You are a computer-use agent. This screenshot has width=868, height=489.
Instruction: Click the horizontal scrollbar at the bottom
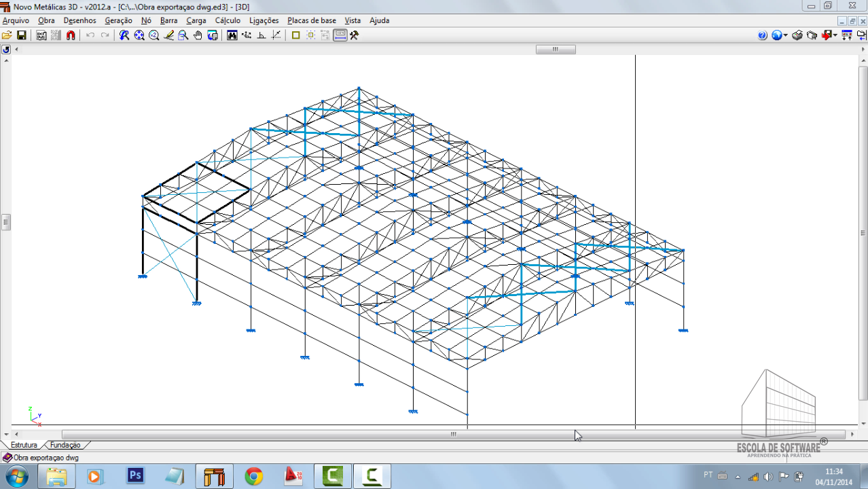[453, 435]
